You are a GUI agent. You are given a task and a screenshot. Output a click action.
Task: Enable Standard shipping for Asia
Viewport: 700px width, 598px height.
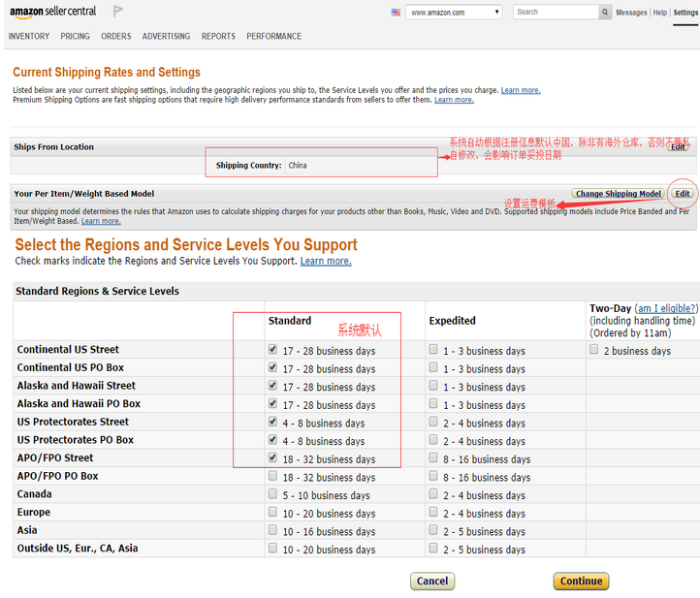point(272,530)
